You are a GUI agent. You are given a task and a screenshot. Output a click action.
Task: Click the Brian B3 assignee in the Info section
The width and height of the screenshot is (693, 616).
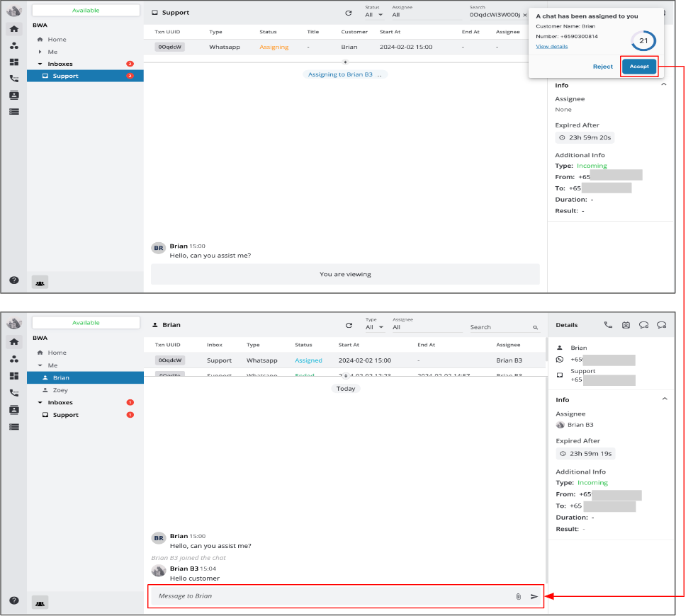pos(575,426)
